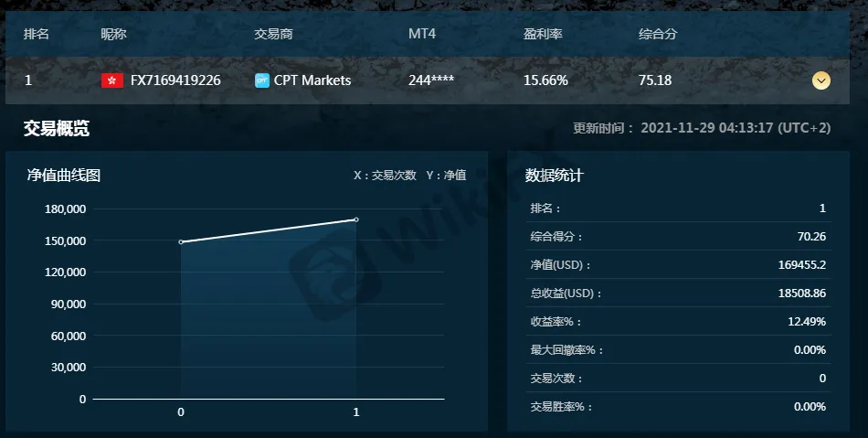Viewport: 868px width, 438px height.
Task: Click the 180,000 y-axis label
Action: point(65,209)
